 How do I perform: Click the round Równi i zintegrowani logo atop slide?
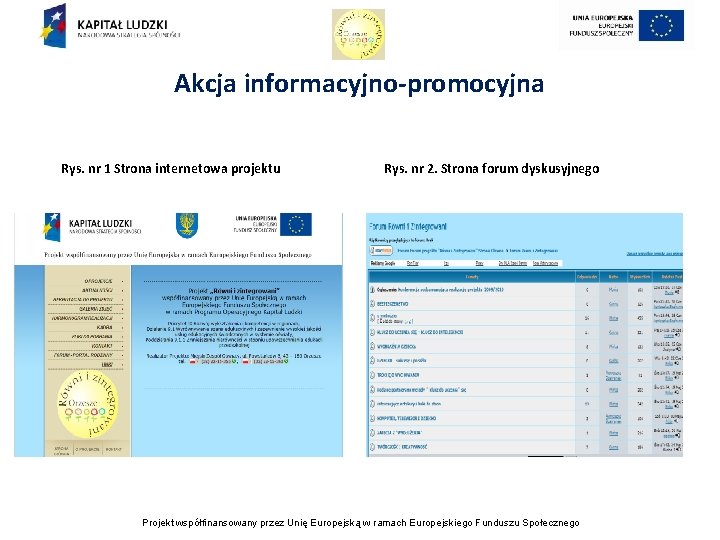pyautogui.click(x=358, y=34)
